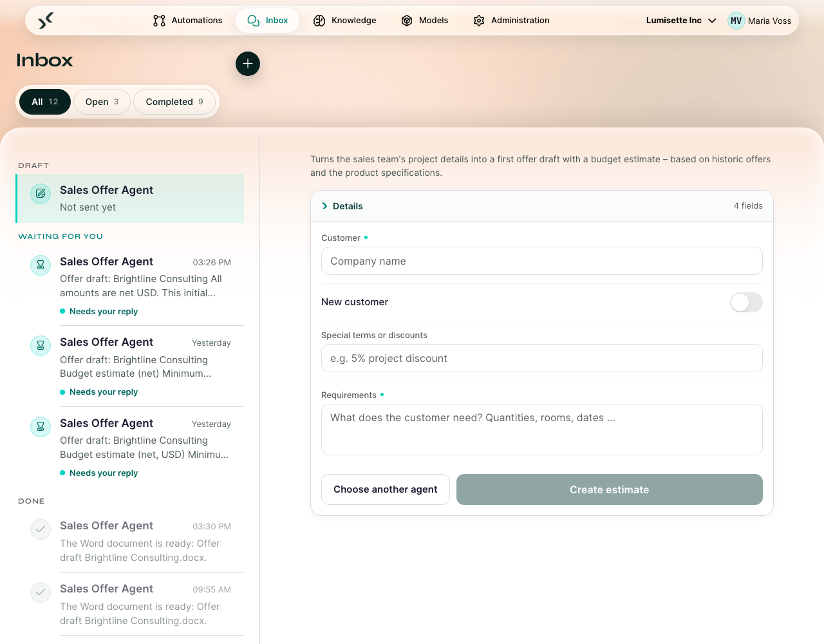Focus the Company name input field
This screenshot has height=644, width=824.
(x=542, y=261)
